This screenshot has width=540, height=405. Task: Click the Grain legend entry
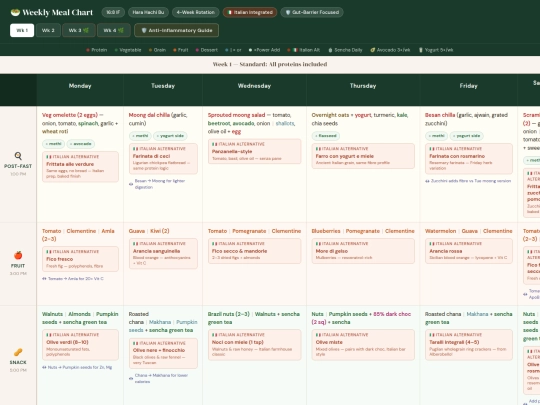click(157, 50)
